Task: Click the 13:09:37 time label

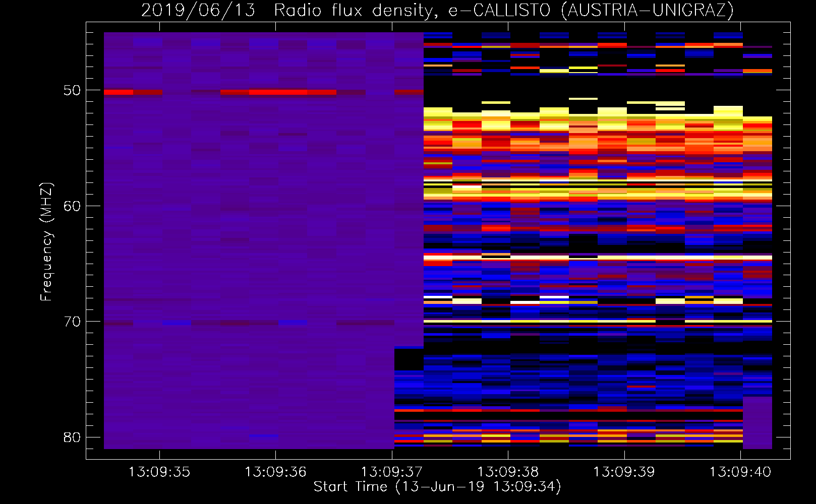Action: coord(392,472)
